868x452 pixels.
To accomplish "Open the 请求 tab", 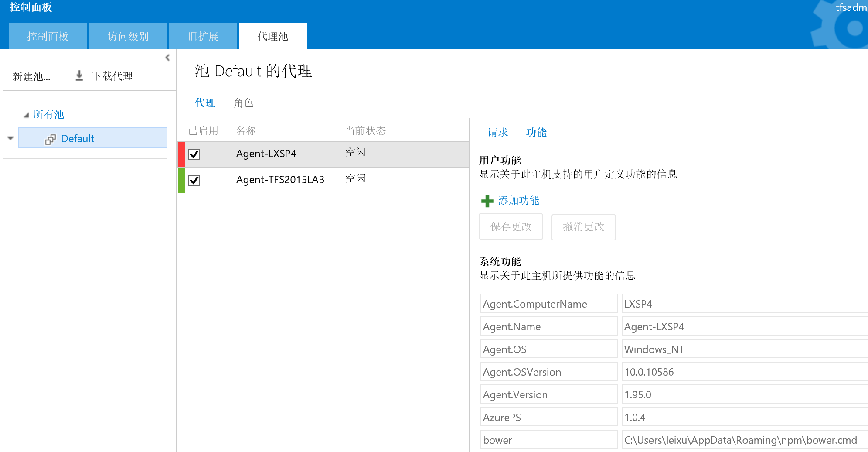I will click(x=498, y=133).
